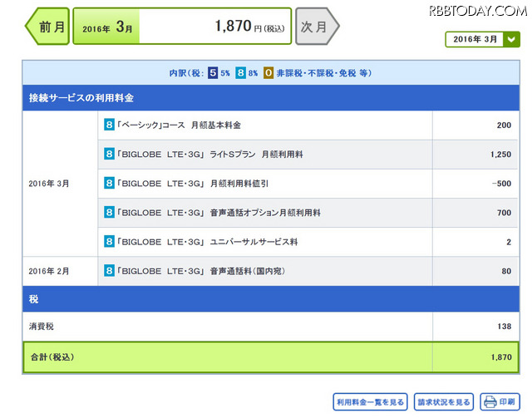The height and width of the screenshot is (418, 532).
Task: Click the consumption tax amount 138
Action: 505,327
